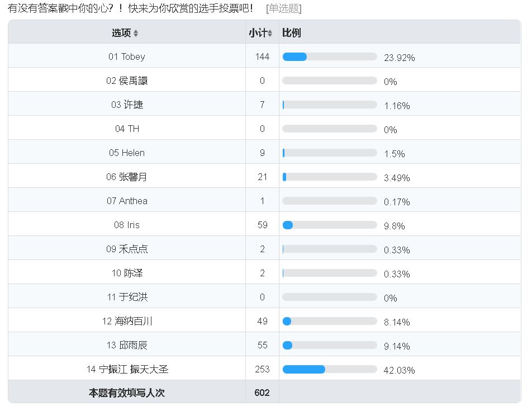This screenshot has width=532, height=406.
Task: Click the total count 602
Action: pyautogui.click(x=262, y=393)
